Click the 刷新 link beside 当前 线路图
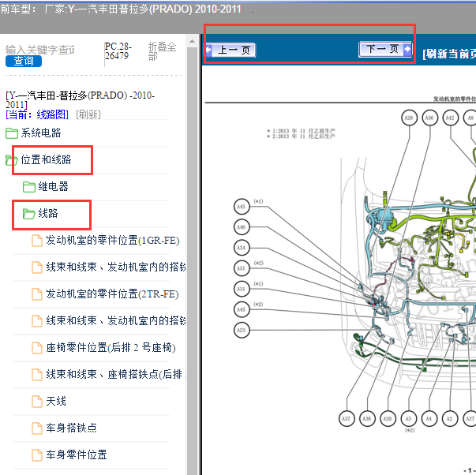 [88, 114]
